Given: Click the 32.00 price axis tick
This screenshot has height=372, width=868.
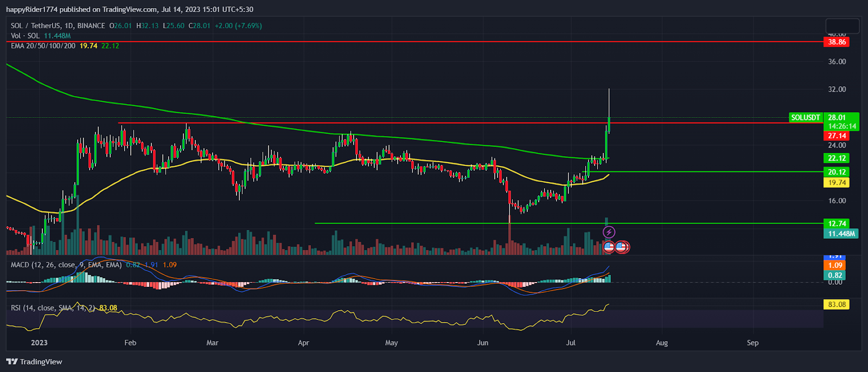Looking at the screenshot, I should (x=837, y=89).
